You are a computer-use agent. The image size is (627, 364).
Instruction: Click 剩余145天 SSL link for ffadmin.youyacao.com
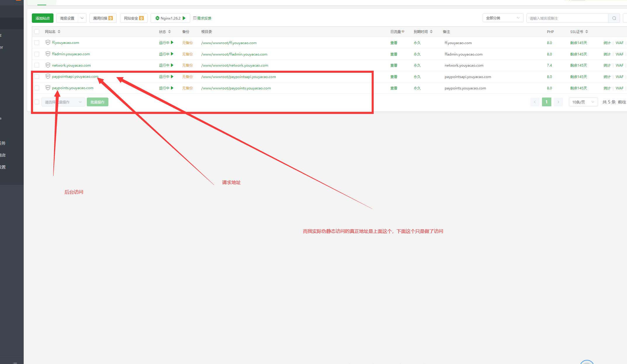click(578, 54)
